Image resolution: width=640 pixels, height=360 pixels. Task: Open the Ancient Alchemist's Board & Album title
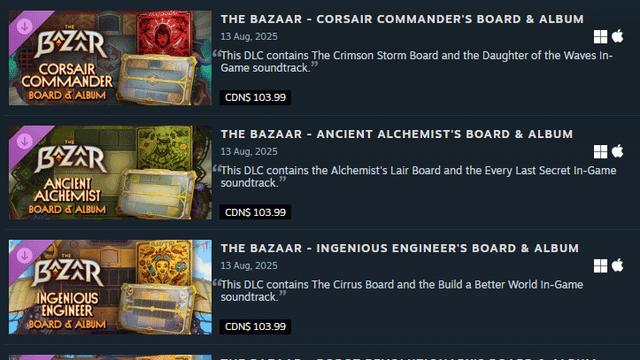pyautogui.click(x=397, y=134)
